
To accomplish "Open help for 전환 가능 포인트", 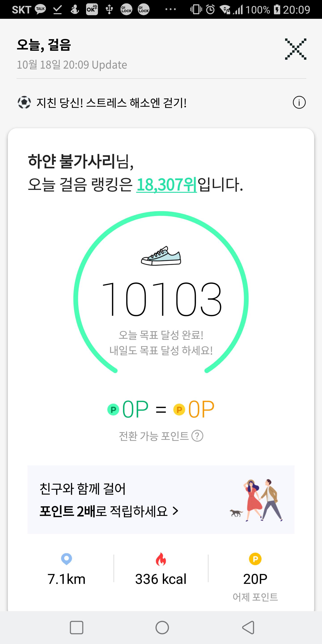I will (x=197, y=436).
